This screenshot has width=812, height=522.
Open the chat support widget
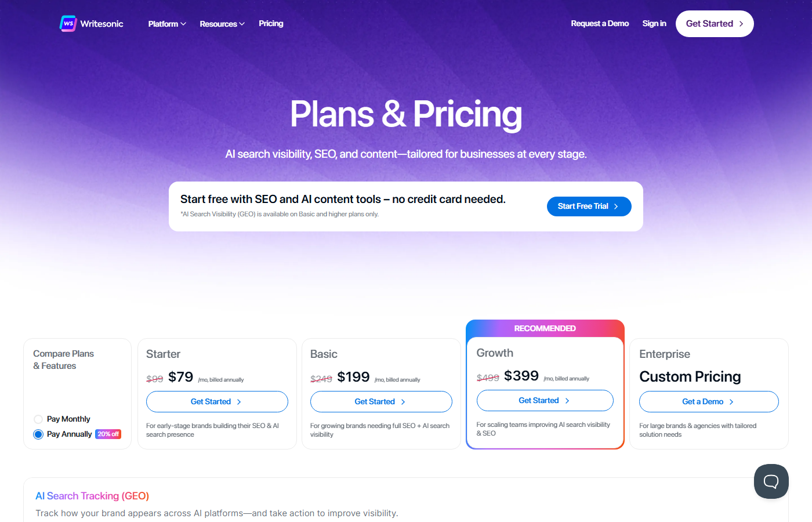pyautogui.click(x=771, y=481)
